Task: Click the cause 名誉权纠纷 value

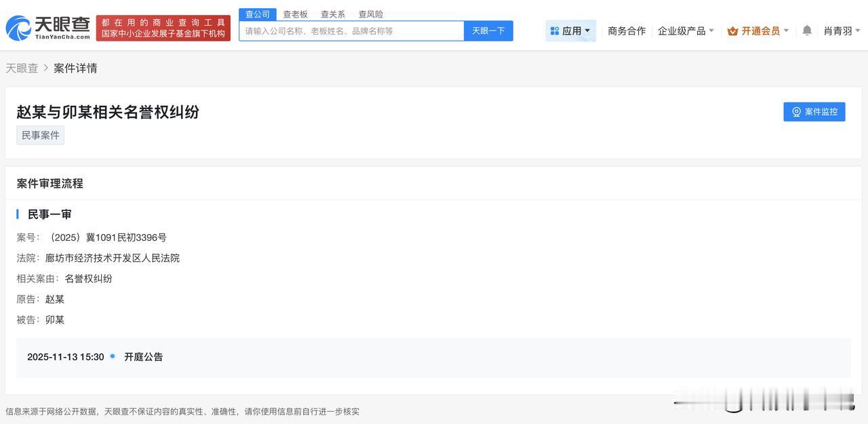Action: pyautogui.click(x=89, y=278)
